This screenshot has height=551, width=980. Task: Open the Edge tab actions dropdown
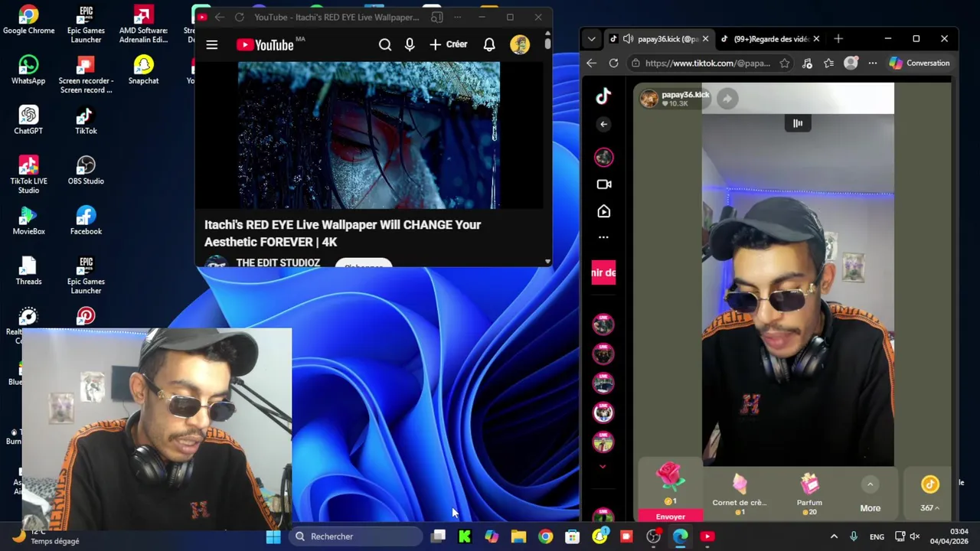pyautogui.click(x=591, y=38)
